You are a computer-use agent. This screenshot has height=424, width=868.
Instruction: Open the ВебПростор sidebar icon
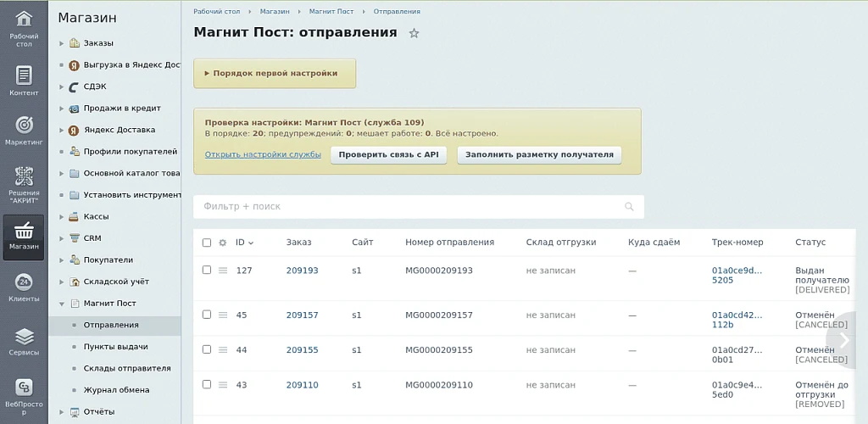point(24,387)
